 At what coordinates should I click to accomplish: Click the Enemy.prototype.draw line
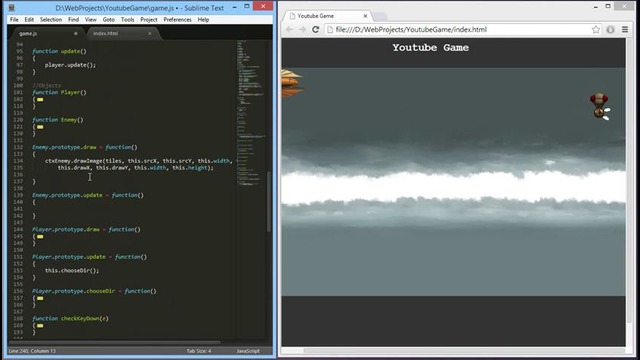point(84,147)
